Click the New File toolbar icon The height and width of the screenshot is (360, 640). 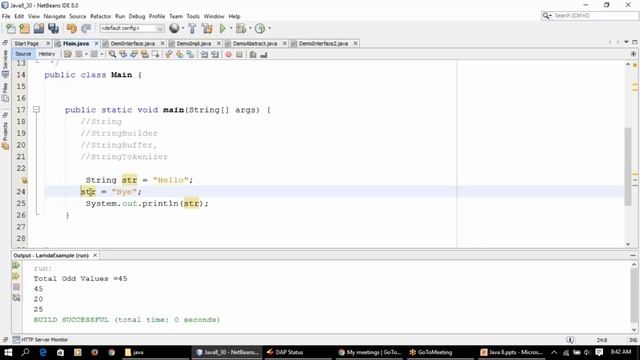(x=11, y=29)
